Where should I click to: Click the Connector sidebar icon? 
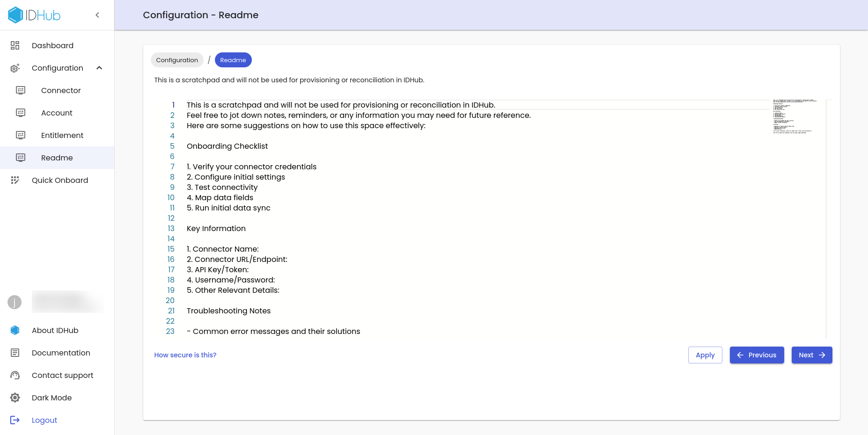click(x=21, y=90)
